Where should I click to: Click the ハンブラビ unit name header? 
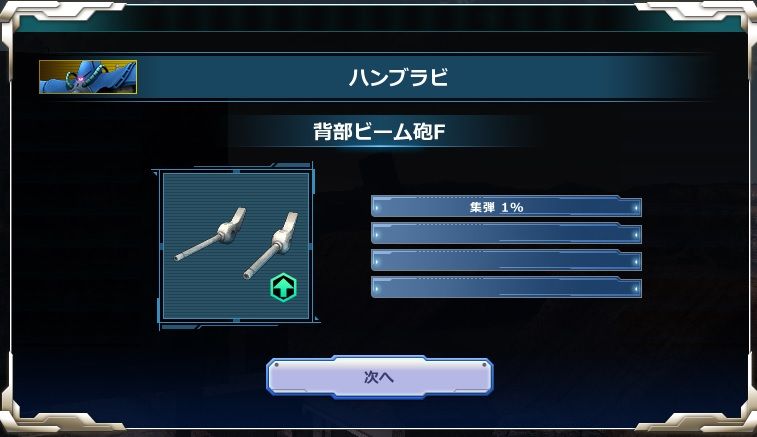tap(399, 77)
